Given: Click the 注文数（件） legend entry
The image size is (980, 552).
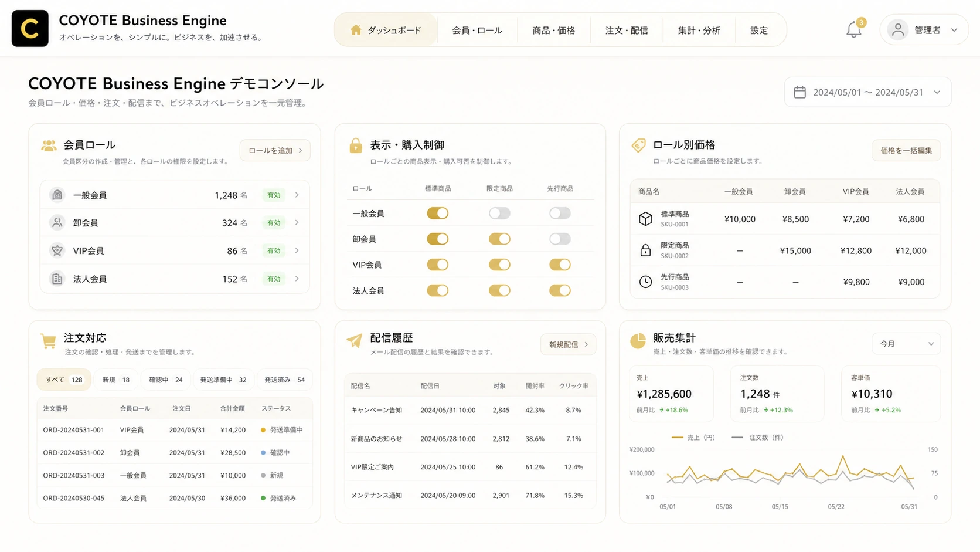Looking at the screenshot, I should point(757,438).
